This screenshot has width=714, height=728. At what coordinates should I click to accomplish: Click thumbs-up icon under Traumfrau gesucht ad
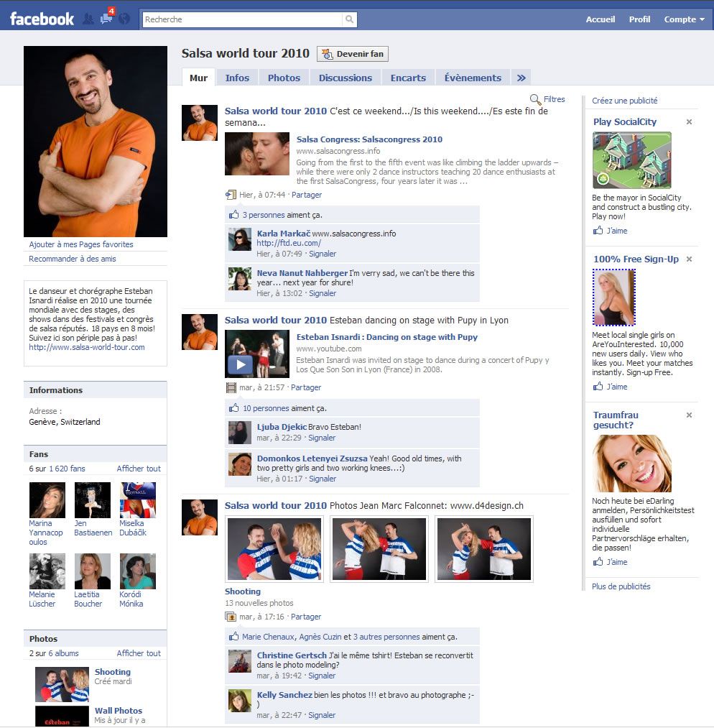(x=598, y=562)
